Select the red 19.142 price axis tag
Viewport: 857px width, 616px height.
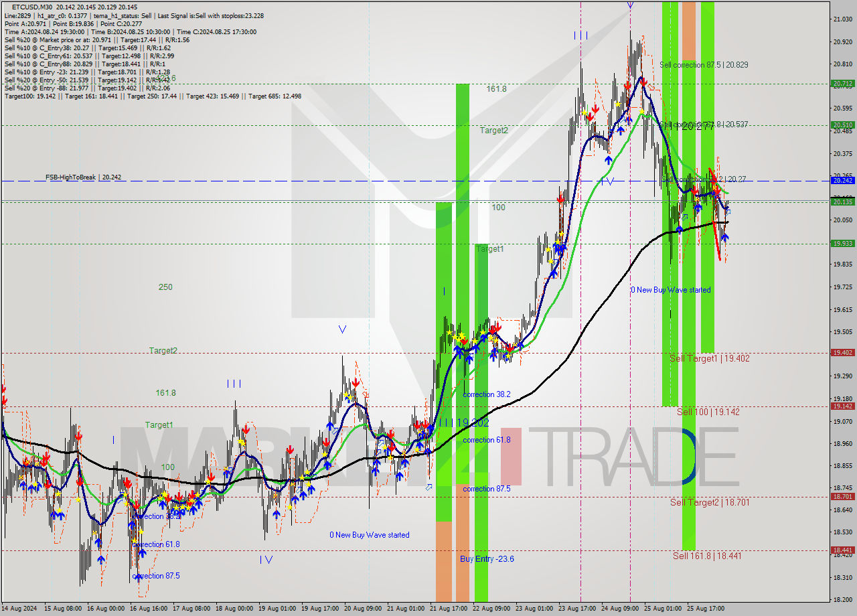pyautogui.click(x=842, y=406)
